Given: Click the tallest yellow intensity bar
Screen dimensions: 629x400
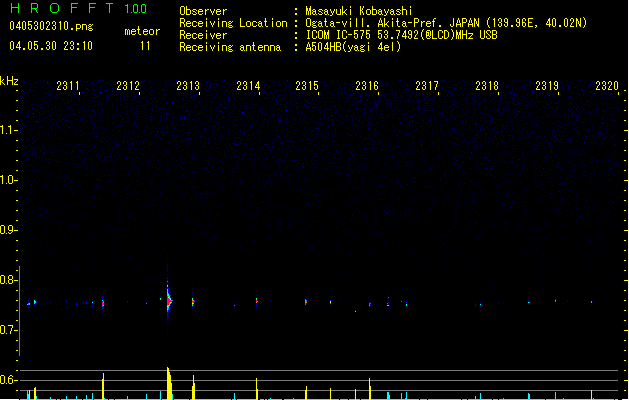Looking at the screenshot, I should 169,383.
